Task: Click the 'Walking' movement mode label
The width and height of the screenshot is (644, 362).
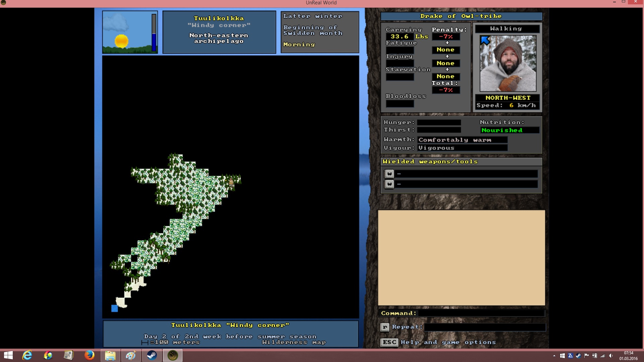Action: click(x=506, y=29)
